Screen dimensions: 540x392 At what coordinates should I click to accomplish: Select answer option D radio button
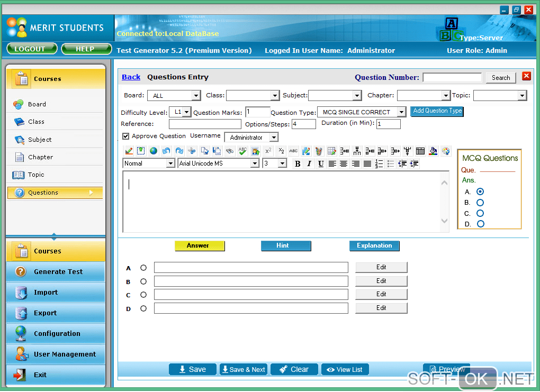[x=143, y=309]
